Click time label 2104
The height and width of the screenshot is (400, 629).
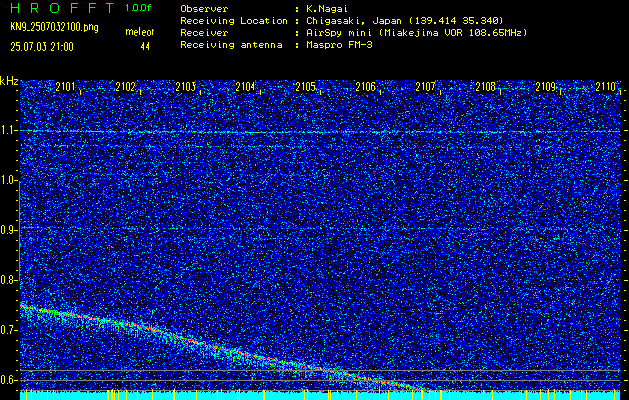click(245, 87)
